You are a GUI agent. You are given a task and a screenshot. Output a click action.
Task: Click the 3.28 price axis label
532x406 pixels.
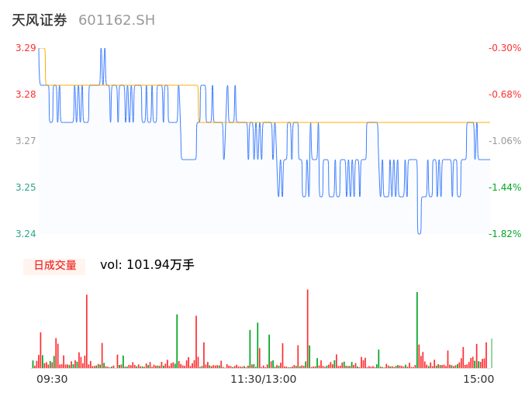point(26,95)
